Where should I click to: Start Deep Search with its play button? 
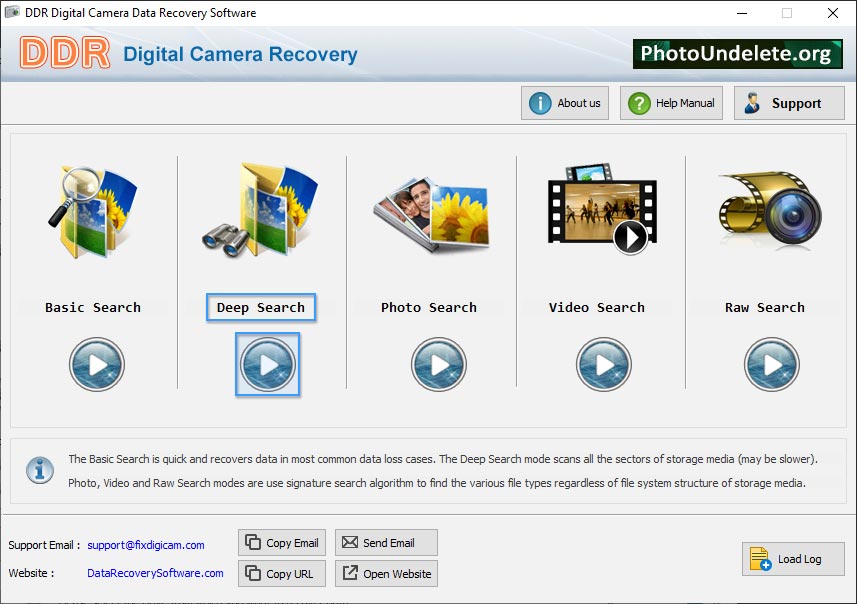(267, 365)
